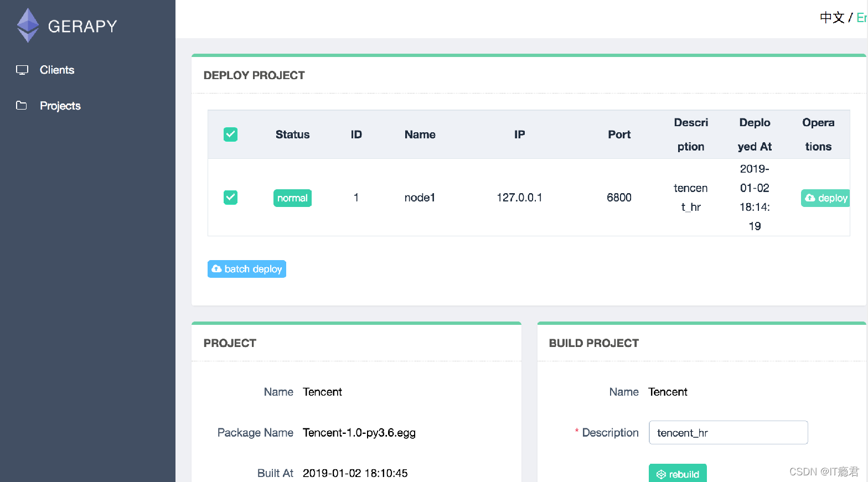Click the Port column header
The image size is (868, 482).
pyautogui.click(x=619, y=134)
